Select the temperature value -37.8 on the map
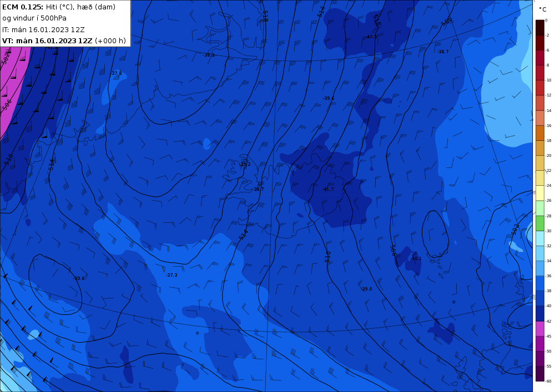 (116, 74)
